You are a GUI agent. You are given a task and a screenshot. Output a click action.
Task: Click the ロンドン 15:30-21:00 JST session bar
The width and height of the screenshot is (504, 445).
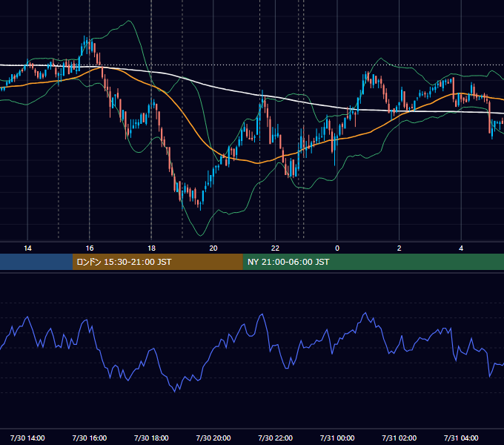[157, 262]
